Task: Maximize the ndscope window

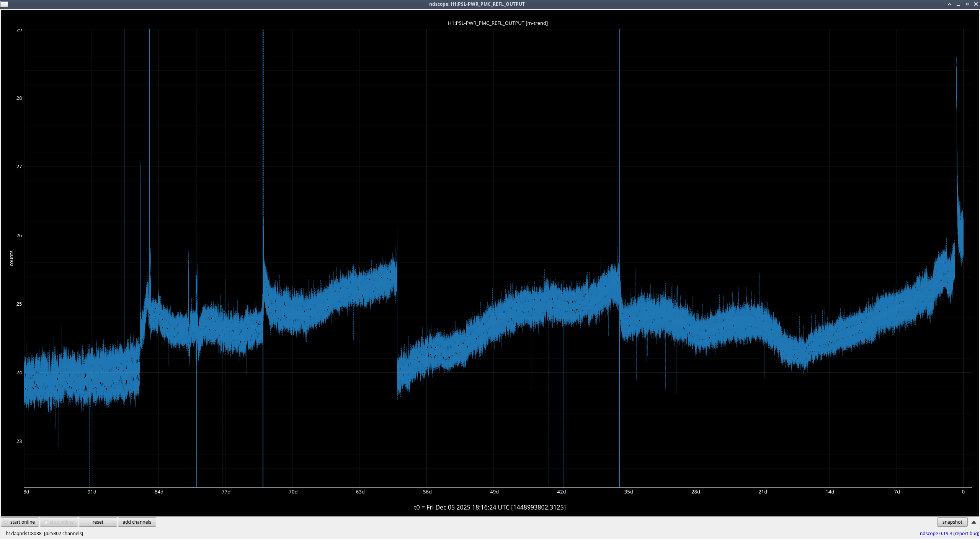Action: (967, 4)
